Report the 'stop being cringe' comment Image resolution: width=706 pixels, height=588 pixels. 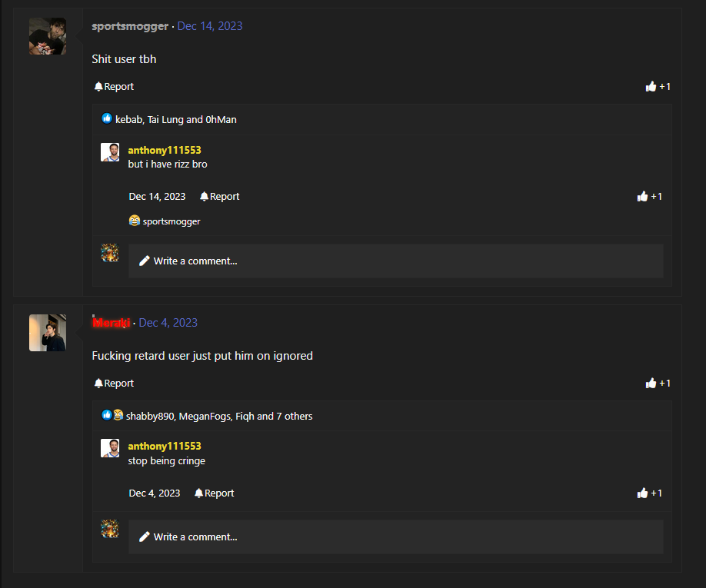tap(214, 493)
